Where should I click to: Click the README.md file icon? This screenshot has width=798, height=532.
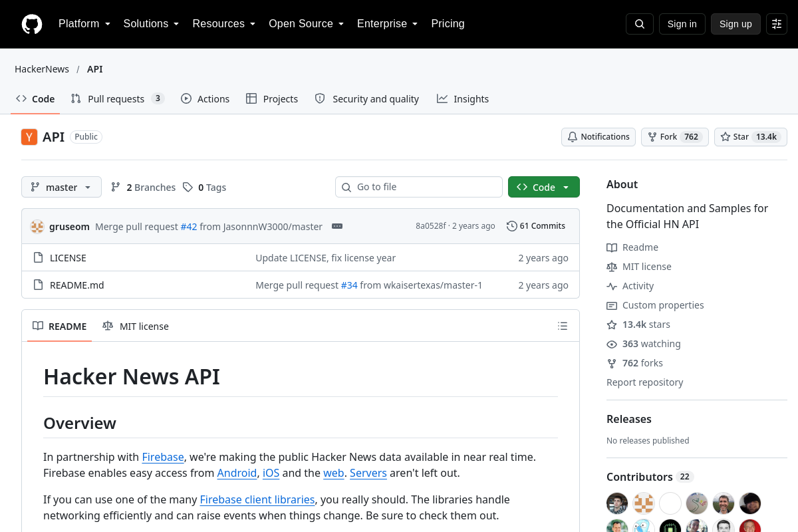point(39,285)
